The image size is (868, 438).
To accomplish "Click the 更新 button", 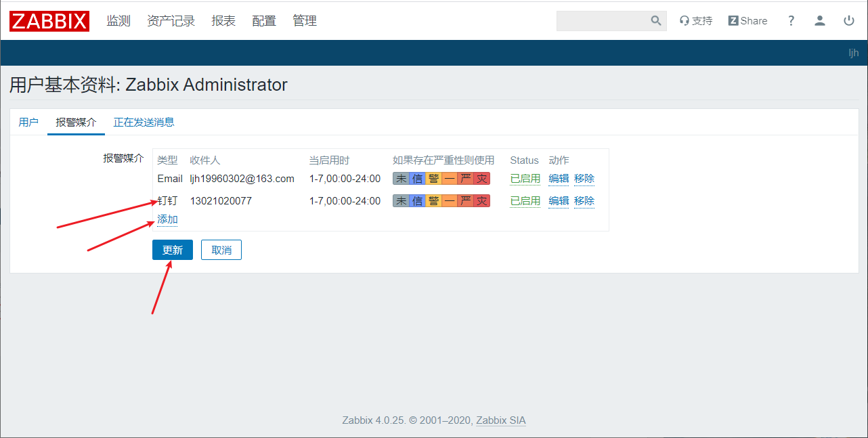I will point(173,250).
